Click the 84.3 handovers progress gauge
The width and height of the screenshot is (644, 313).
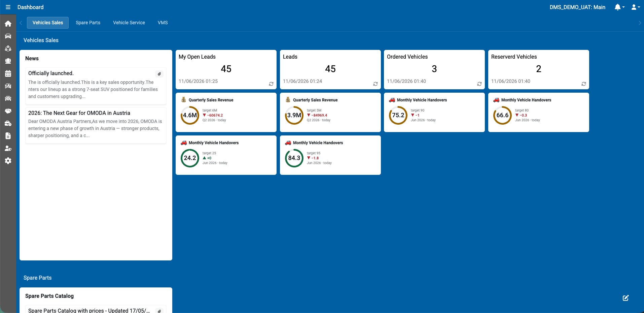[x=294, y=158]
